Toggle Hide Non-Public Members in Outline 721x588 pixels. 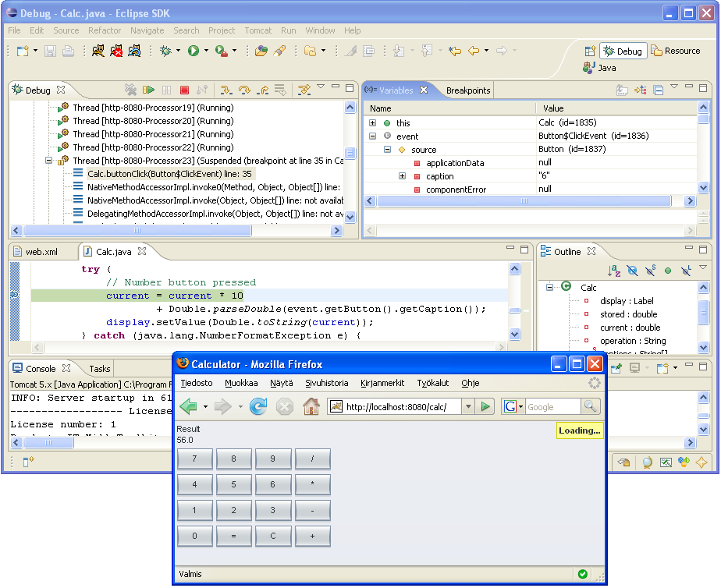point(668,271)
